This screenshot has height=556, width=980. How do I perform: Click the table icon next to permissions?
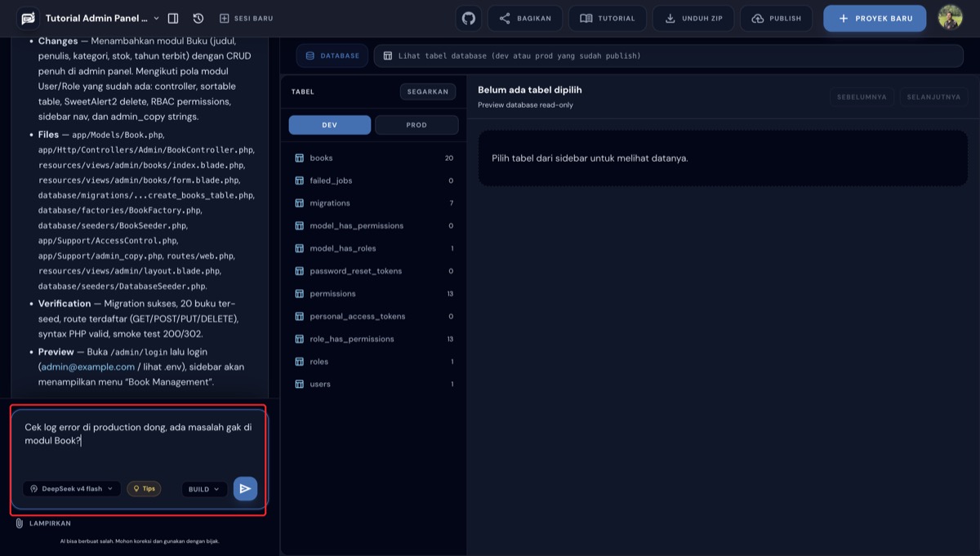(299, 293)
